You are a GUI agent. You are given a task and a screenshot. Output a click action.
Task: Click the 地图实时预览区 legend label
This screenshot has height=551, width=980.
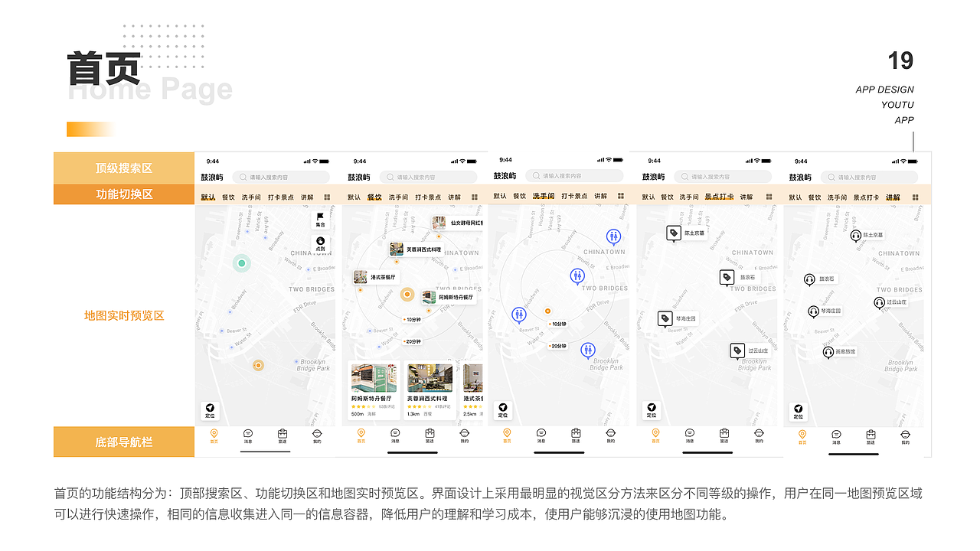click(124, 315)
